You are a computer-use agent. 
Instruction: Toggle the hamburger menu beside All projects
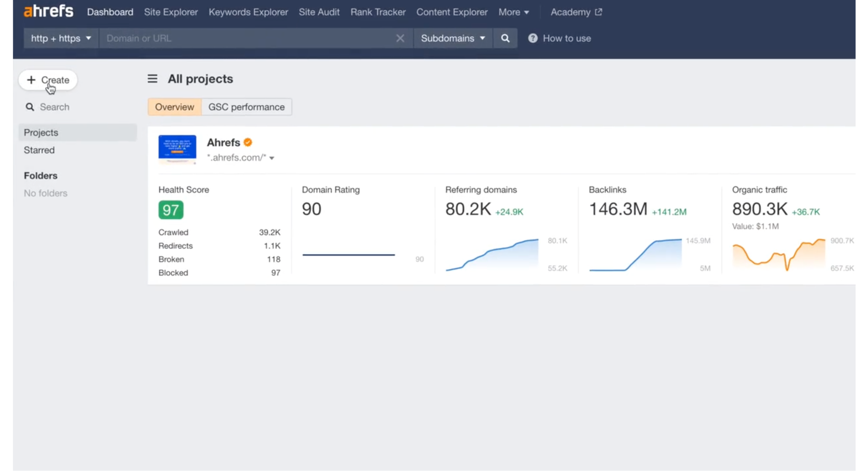152,79
